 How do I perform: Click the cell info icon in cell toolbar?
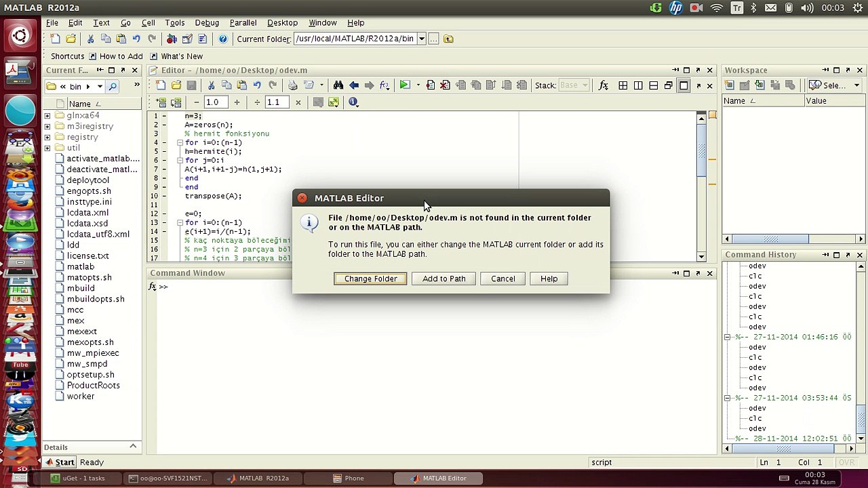pos(353,102)
